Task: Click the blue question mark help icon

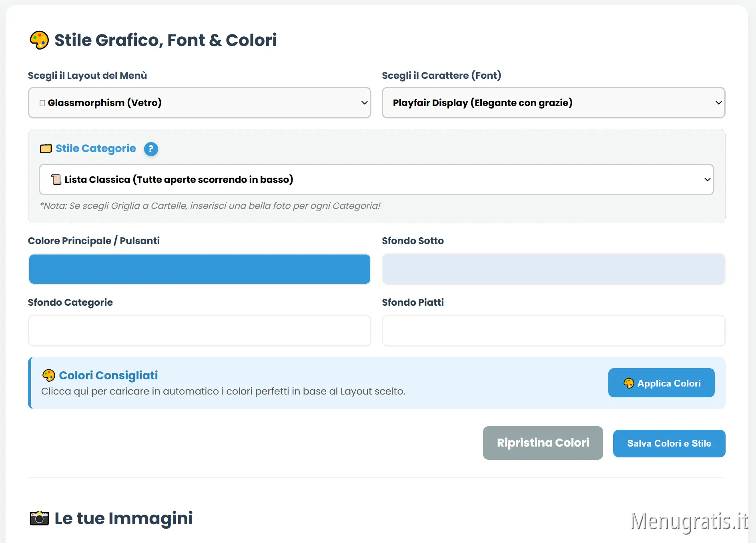Action: [151, 149]
